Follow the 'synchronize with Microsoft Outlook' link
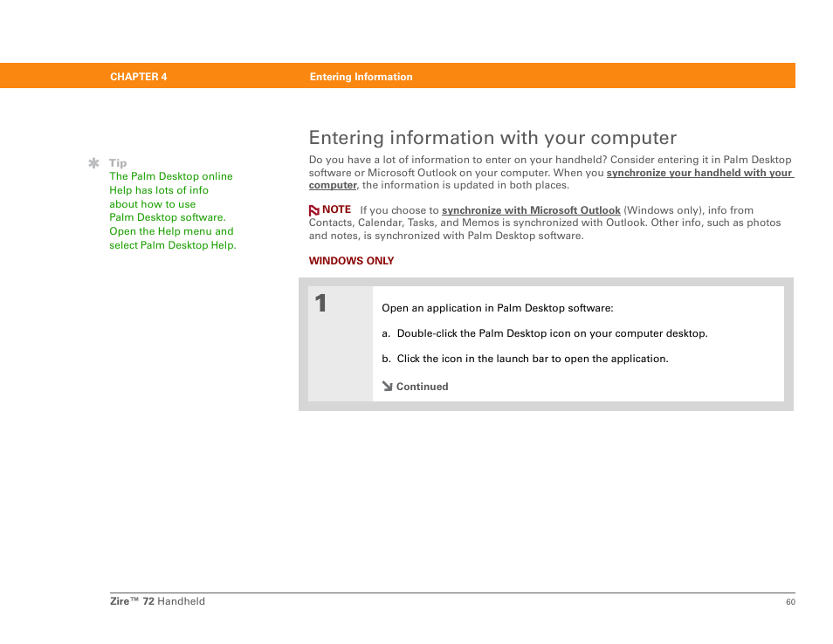The image size is (833, 644). [531, 210]
